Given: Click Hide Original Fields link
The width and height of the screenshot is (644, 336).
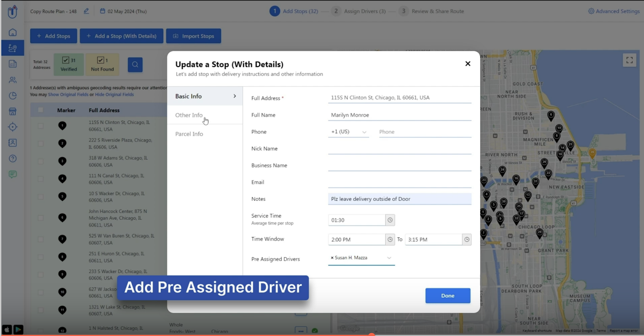Looking at the screenshot, I should coord(114,94).
